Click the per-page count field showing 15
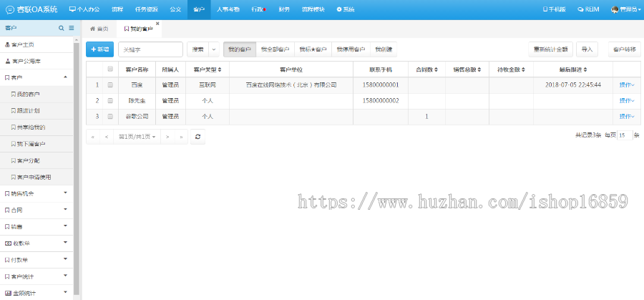The height and width of the screenshot is (300, 644). [x=625, y=135]
